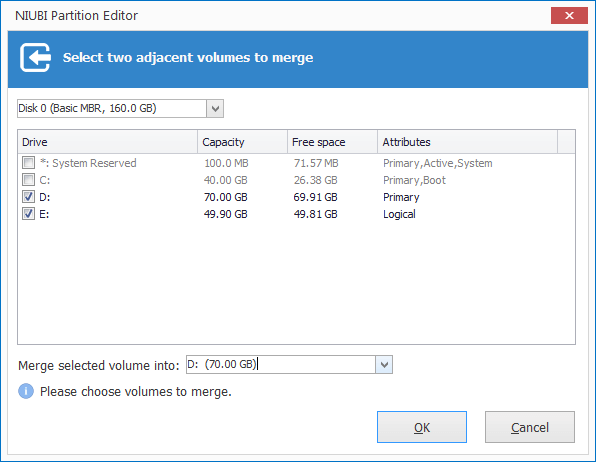This screenshot has height=462, width=596.
Task: Click the '69.91 GB' free space cell
Action: tap(315, 197)
